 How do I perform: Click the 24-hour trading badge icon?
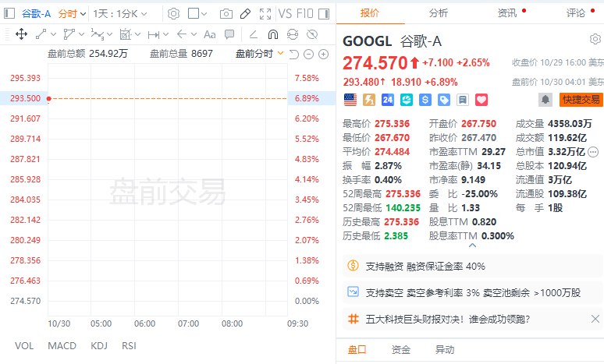(x=388, y=100)
